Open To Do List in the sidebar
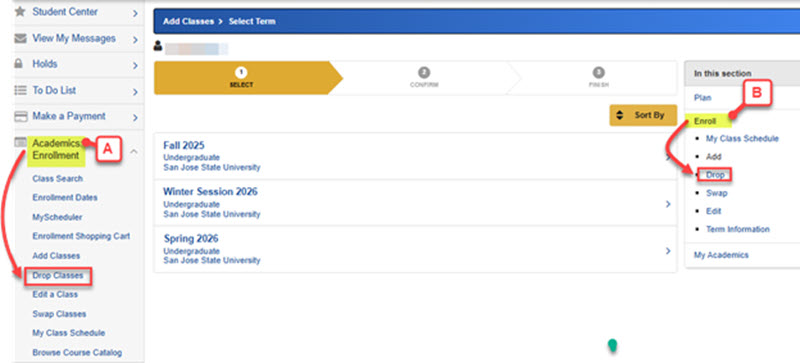The height and width of the screenshot is (363, 800). (54, 90)
